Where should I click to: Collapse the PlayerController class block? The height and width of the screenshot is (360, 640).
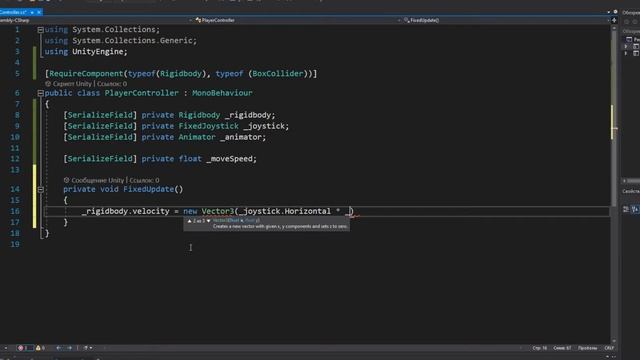pos(40,93)
